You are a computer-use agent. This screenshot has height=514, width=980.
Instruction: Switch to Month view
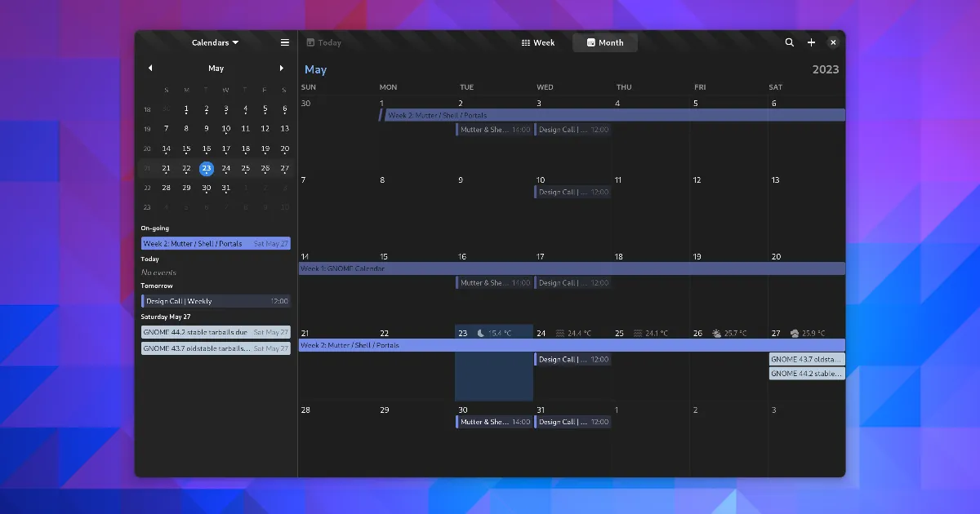[x=605, y=42]
